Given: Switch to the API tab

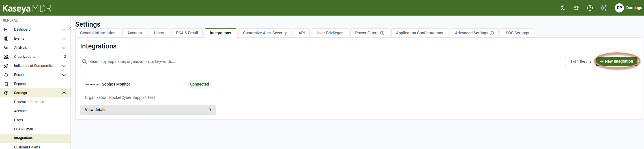Looking at the screenshot, I should point(302,33).
